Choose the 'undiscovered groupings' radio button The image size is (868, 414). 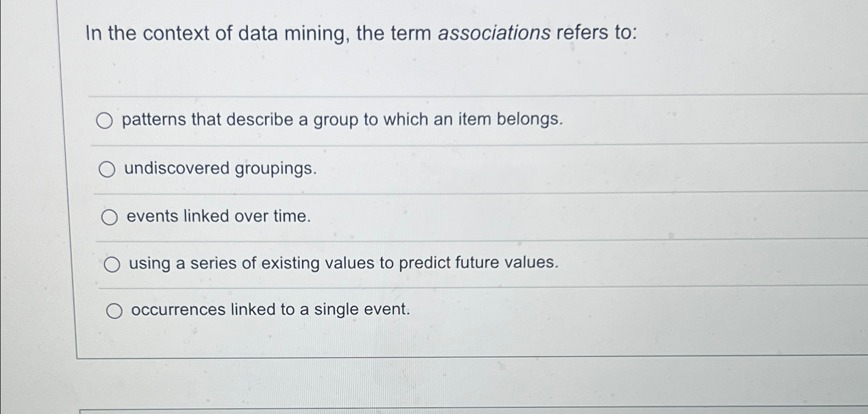point(107,169)
